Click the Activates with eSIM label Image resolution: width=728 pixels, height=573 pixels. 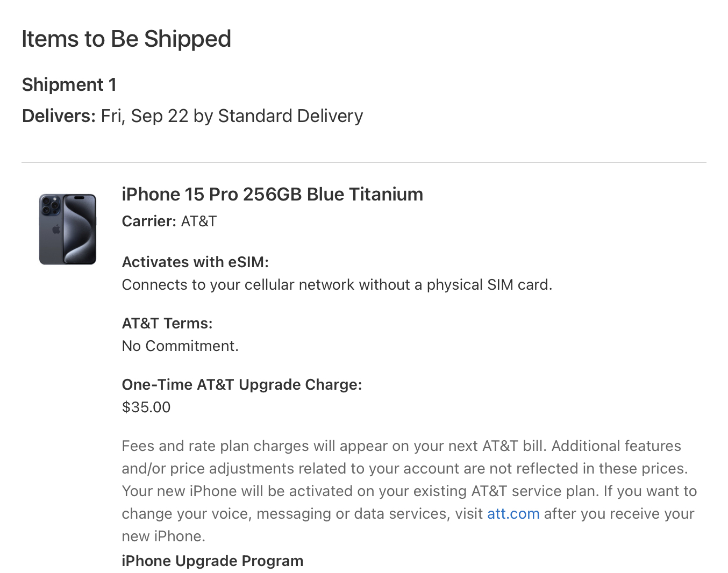(x=195, y=262)
